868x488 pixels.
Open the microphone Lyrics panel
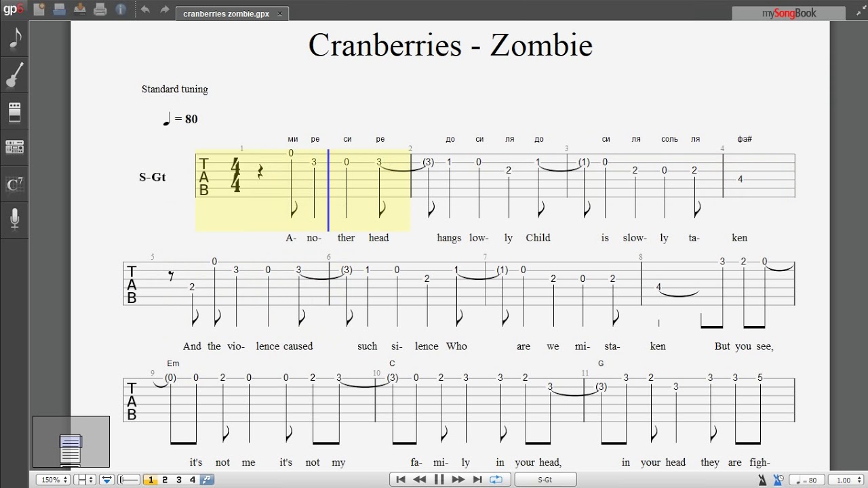(15, 219)
